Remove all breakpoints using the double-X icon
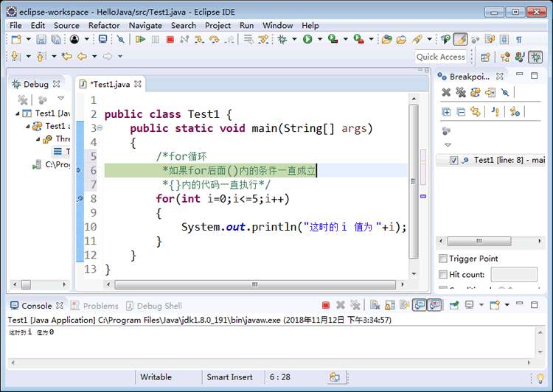This screenshot has width=553, height=392. point(461,92)
